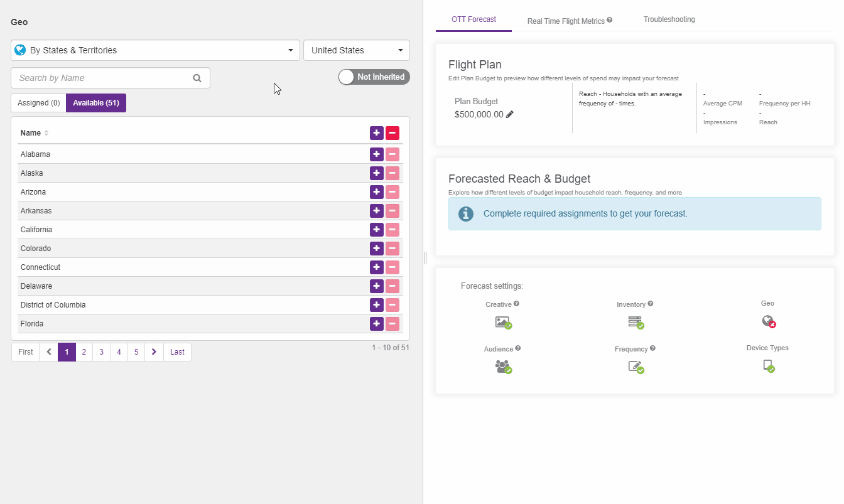Click the Frequency forecast settings icon
The width and height of the screenshot is (844, 504).
(636, 367)
